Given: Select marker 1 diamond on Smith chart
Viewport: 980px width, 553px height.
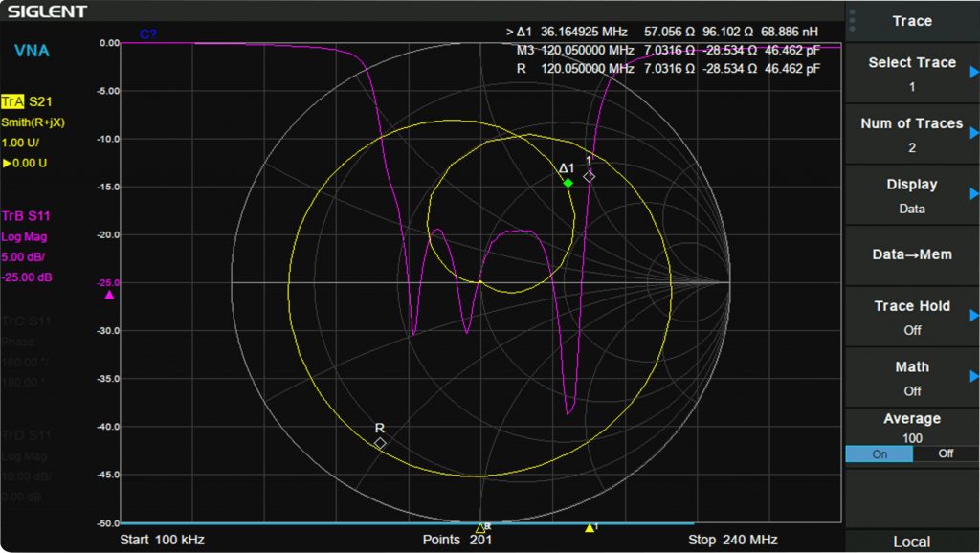Looking at the screenshot, I should 590,176.
